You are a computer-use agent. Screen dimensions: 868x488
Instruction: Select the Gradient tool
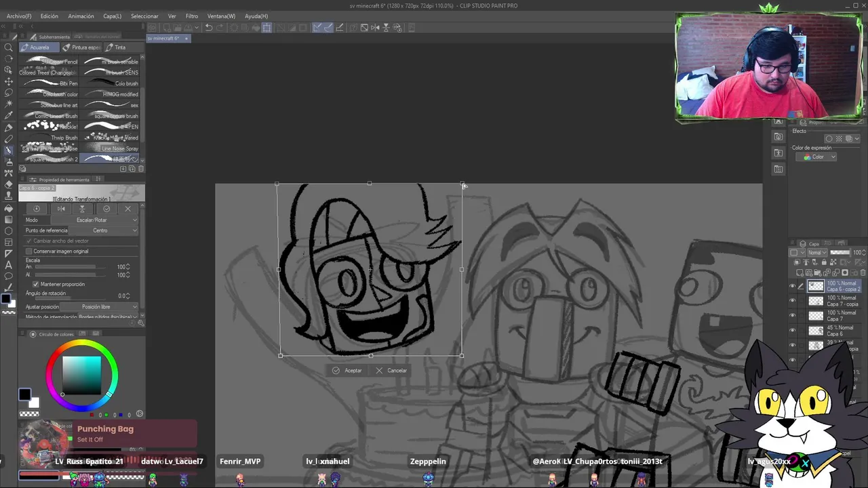pyautogui.click(x=8, y=219)
